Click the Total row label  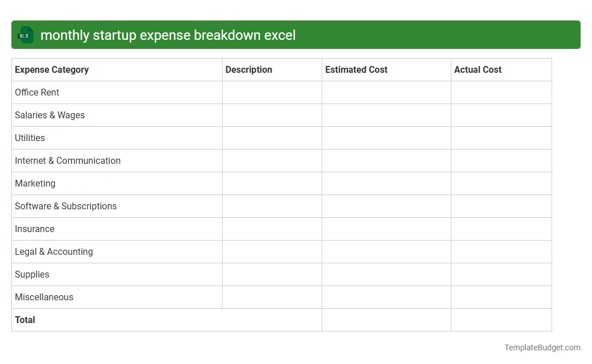[x=25, y=320]
